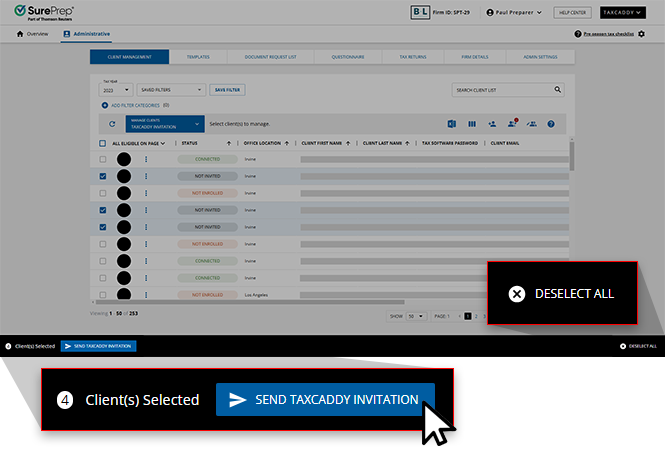Click the vertical scrollbar of client table
Viewport: 665px width, 459px height.
(572, 156)
